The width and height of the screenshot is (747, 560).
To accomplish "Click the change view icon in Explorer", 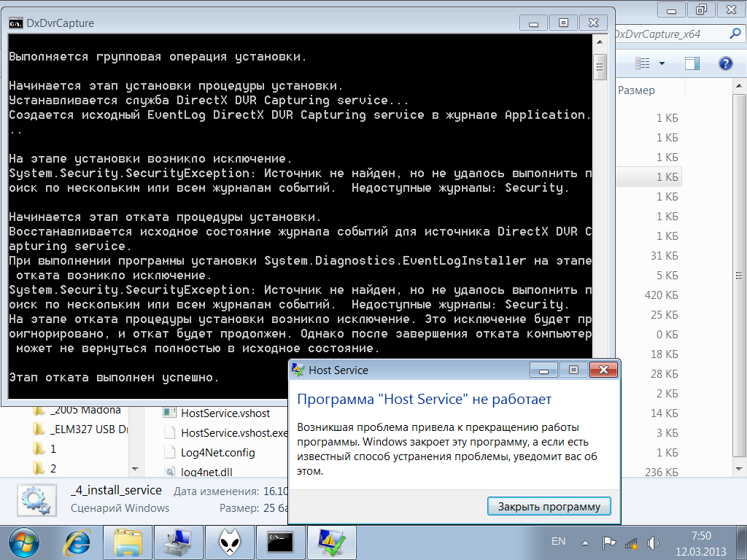I will [642, 63].
